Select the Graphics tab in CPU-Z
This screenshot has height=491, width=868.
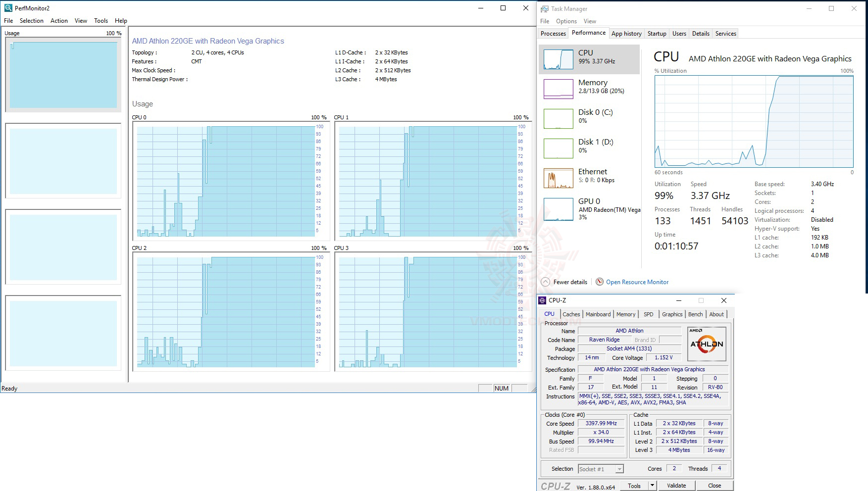tap(672, 314)
